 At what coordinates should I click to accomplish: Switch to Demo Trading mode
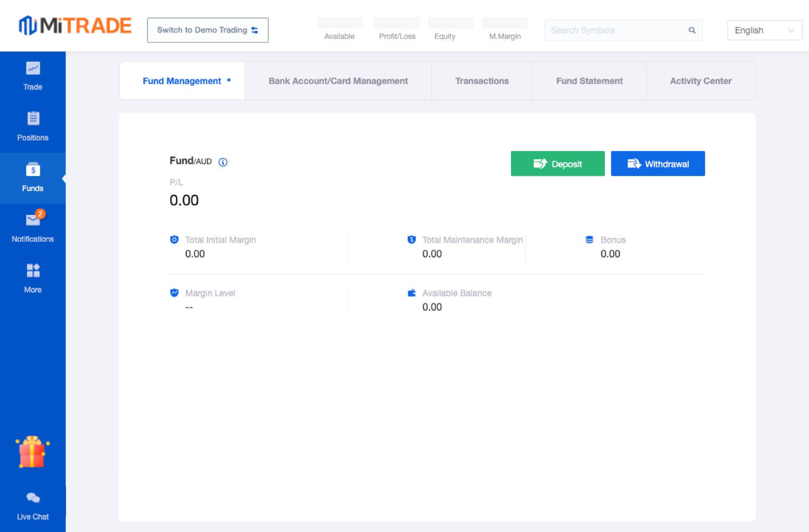point(208,30)
